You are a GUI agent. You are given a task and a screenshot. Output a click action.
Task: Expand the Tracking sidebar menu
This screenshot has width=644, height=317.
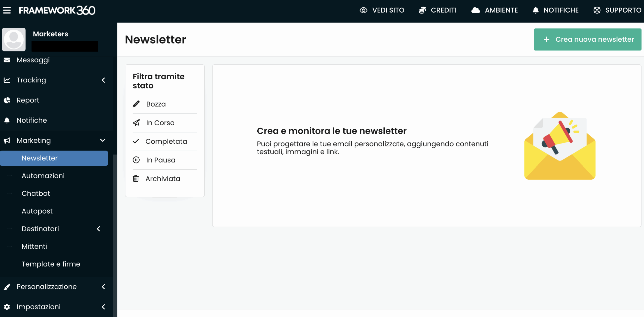[103, 80]
